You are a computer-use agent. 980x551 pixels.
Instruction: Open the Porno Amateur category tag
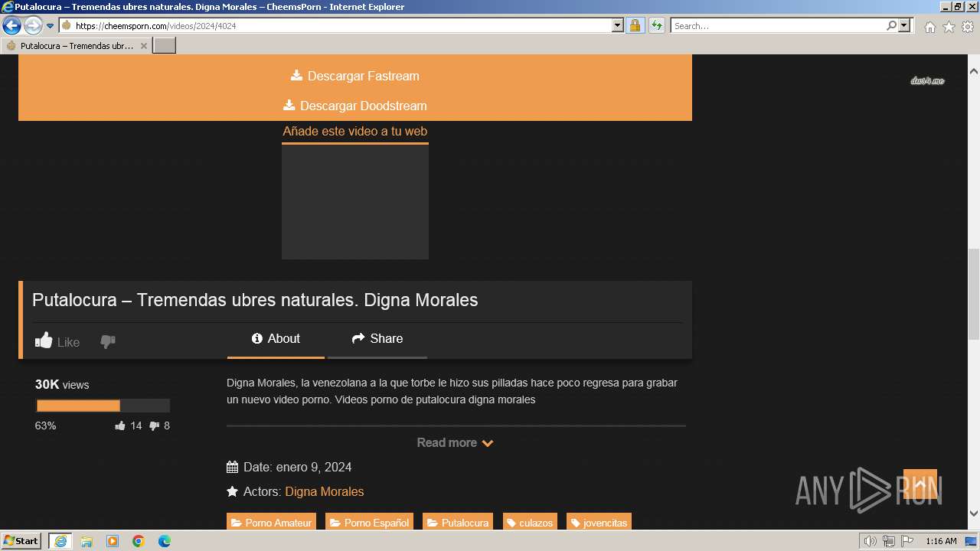(272, 523)
